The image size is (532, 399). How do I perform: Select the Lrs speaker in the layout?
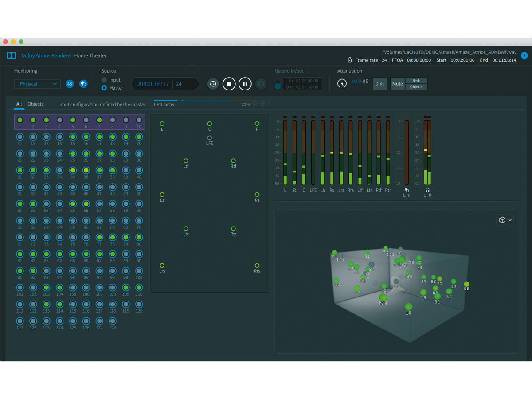[x=162, y=266]
